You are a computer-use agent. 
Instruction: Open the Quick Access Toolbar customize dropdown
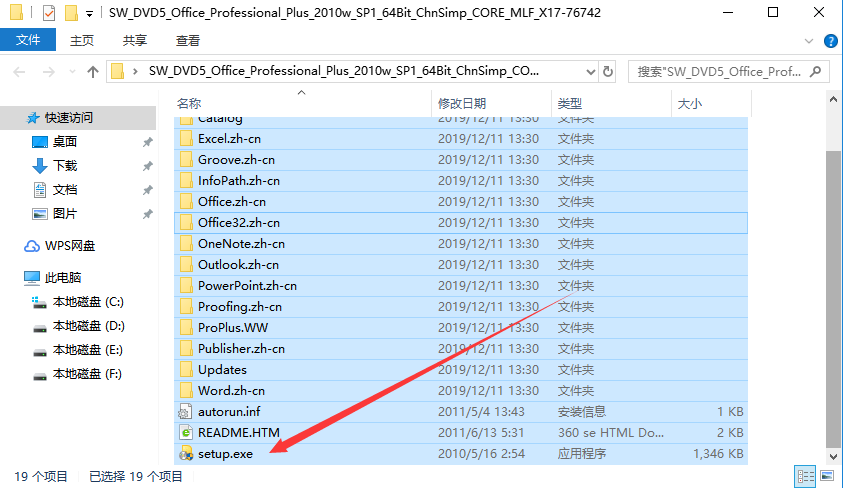[x=90, y=13]
